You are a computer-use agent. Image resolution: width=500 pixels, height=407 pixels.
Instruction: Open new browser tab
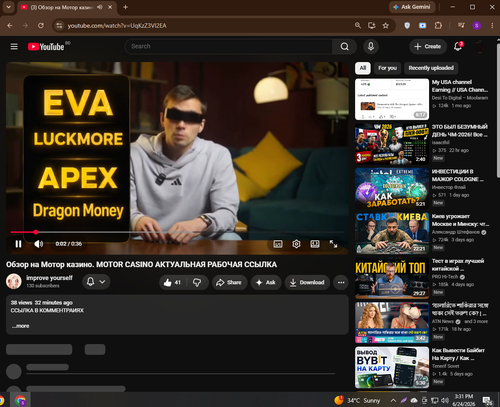[x=125, y=7]
